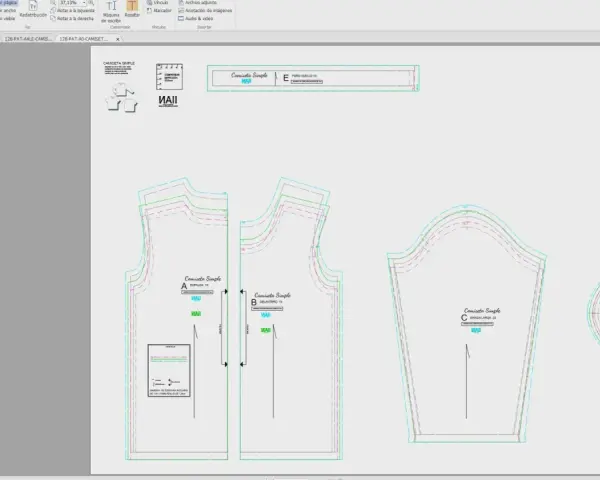Click the Vínculo link tool
Image resolution: width=600 pixels, height=480 pixels.
(x=158, y=3)
